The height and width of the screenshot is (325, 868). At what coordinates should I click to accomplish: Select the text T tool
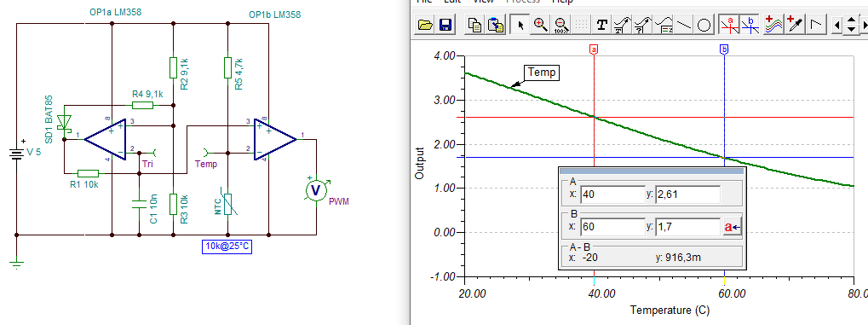pyautogui.click(x=601, y=25)
